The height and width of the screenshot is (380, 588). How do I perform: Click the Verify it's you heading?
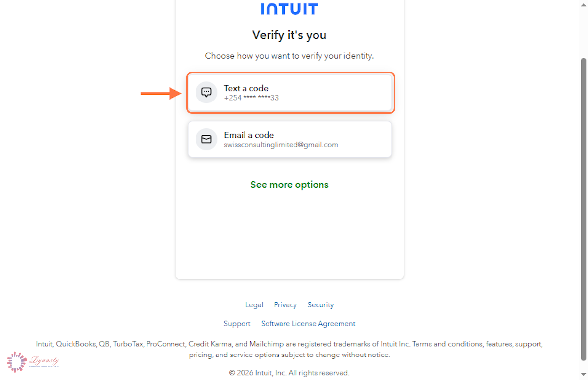290,35
